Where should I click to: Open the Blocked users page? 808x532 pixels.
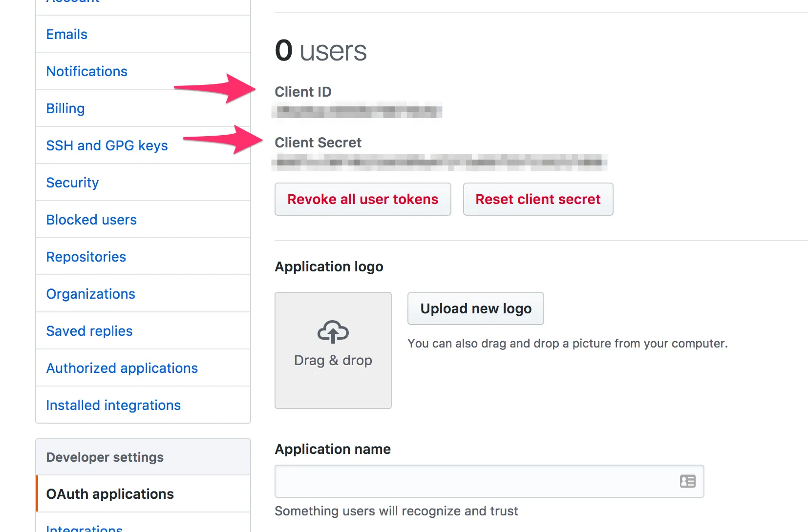91,220
